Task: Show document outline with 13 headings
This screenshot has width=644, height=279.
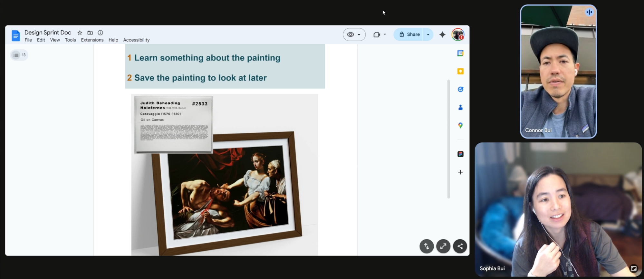Action: pyautogui.click(x=19, y=55)
